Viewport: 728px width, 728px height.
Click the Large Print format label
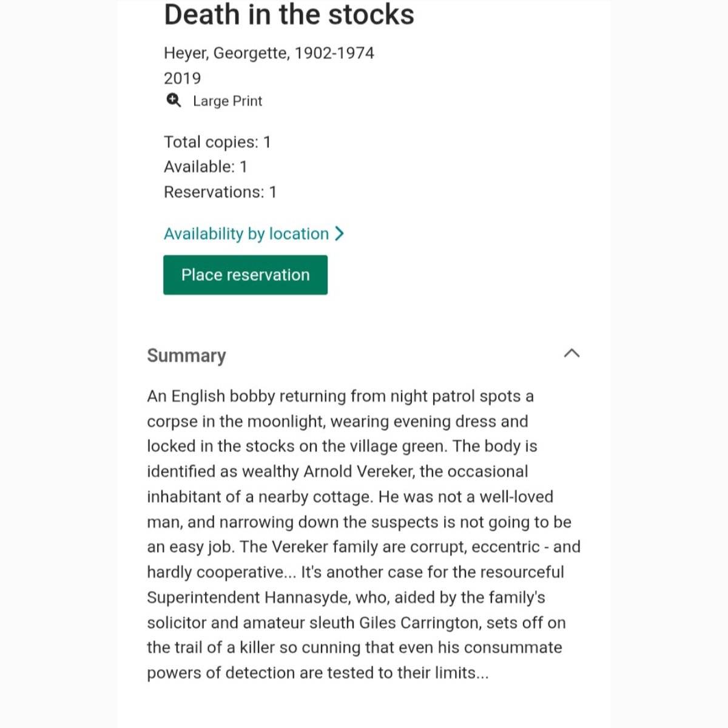(227, 101)
